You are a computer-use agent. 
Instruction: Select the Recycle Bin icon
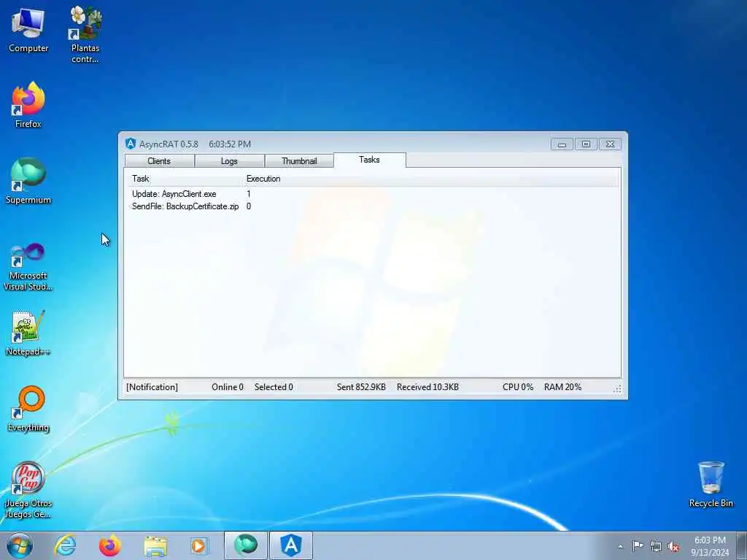pyautogui.click(x=711, y=484)
